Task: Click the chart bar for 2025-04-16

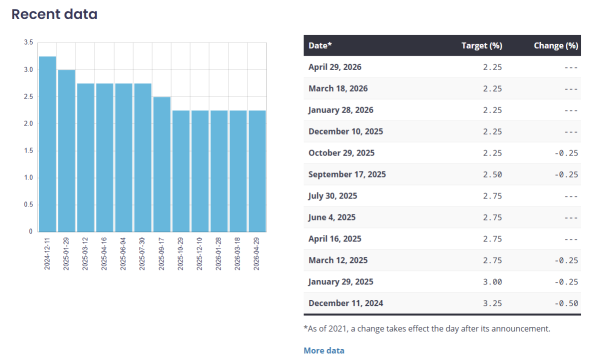Action: click(x=104, y=158)
